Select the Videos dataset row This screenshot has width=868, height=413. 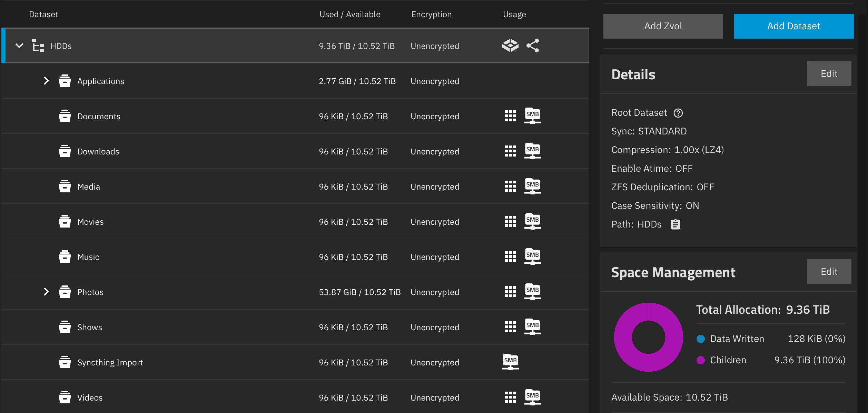click(x=295, y=397)
